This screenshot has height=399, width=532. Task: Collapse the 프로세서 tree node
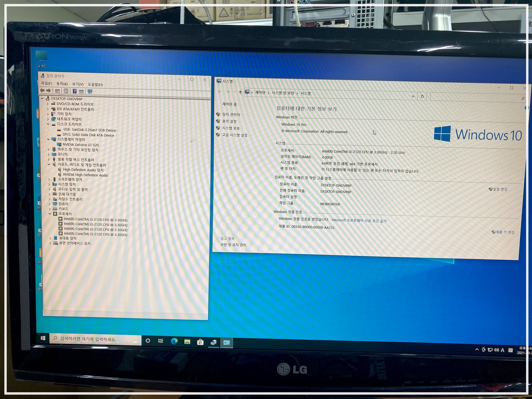click(50, 214)
